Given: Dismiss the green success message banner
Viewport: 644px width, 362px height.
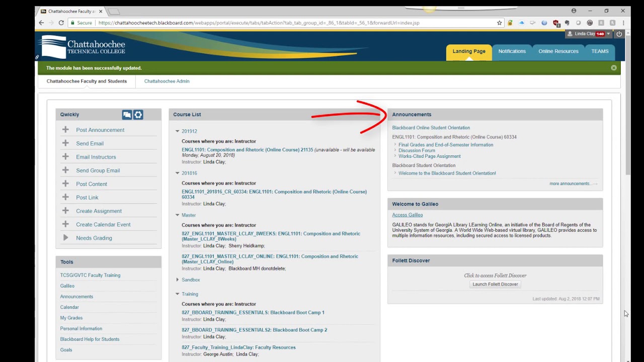Looking at the screenshot, I should click(x=614, y=68).
